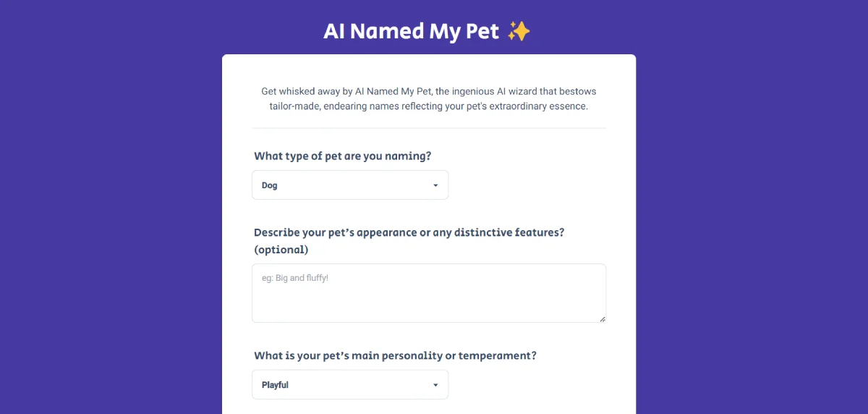
Task: Click the intro line starting "Get whisked away"
Action: tap(429, 92)
